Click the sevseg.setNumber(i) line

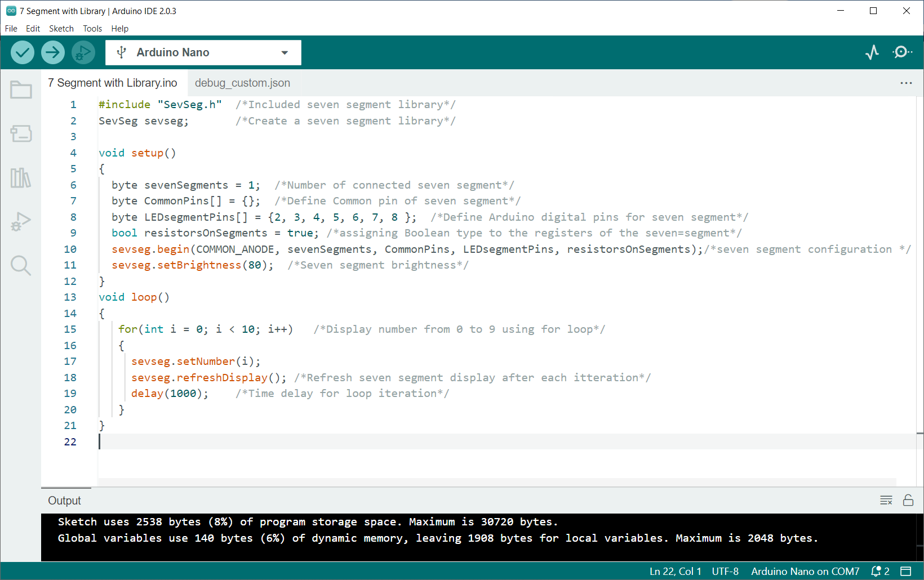click(x=196, y=361)
